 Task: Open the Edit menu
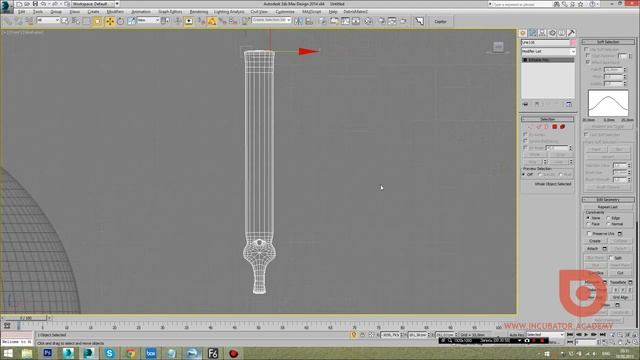pos(21,12)
